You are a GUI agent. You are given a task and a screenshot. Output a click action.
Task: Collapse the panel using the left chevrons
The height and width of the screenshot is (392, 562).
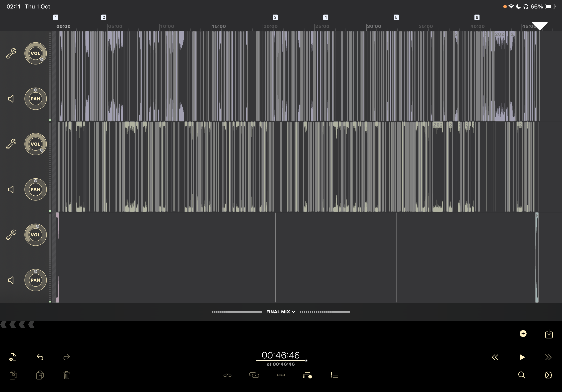coord(18,325)
